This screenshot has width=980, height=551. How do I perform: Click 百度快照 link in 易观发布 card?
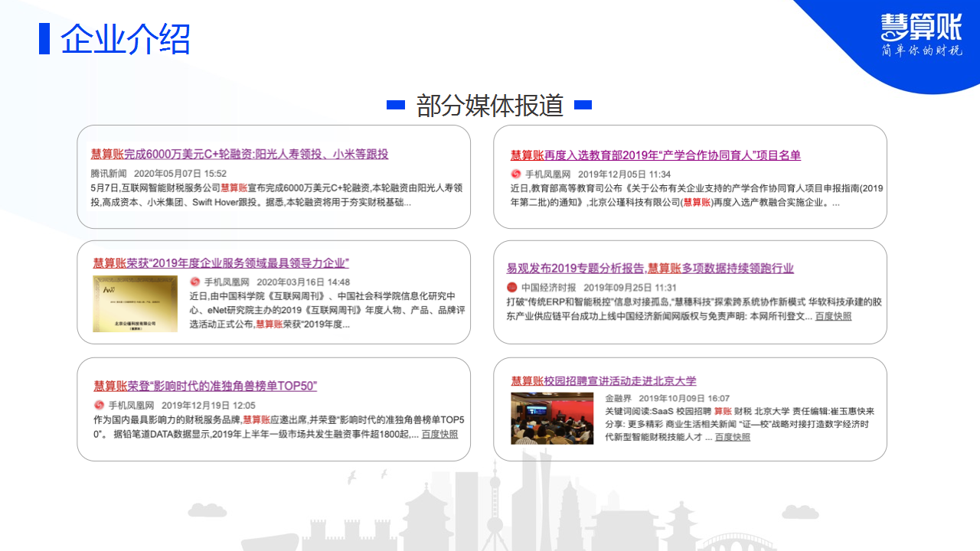pyautogui.click(x=833, y=316)
